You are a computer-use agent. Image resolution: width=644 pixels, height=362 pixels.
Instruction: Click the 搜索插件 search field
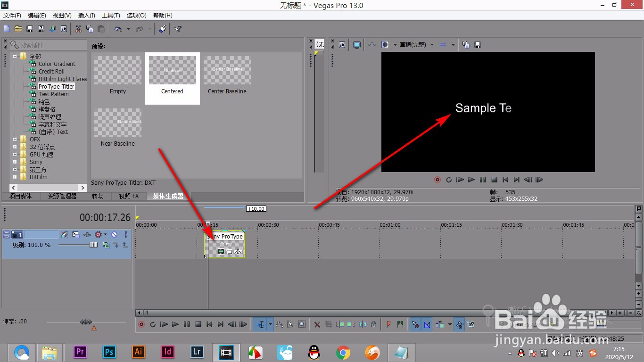(x=48, y=45)
